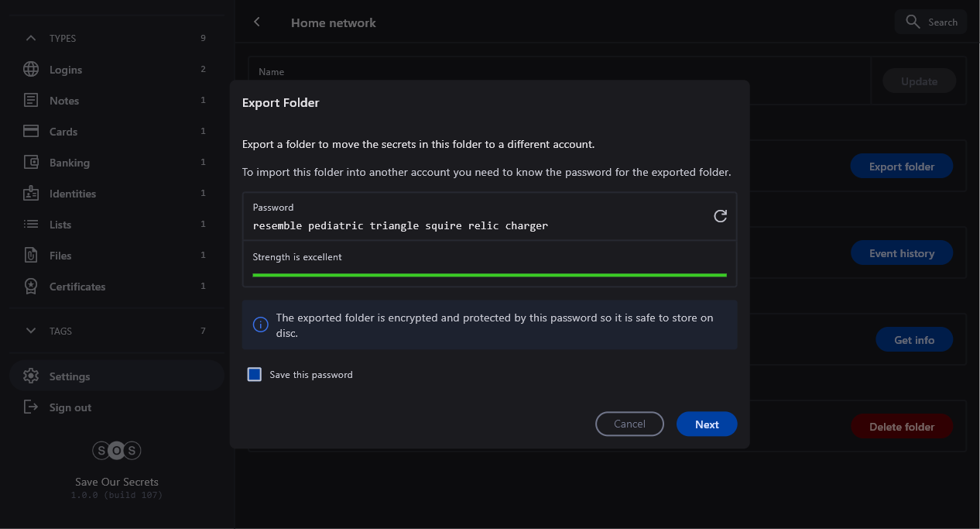Image resolution: width=980 pixels, height=529 pixels.
Task: Collapse the TYPES section chevron
Action: pos(31,38)
